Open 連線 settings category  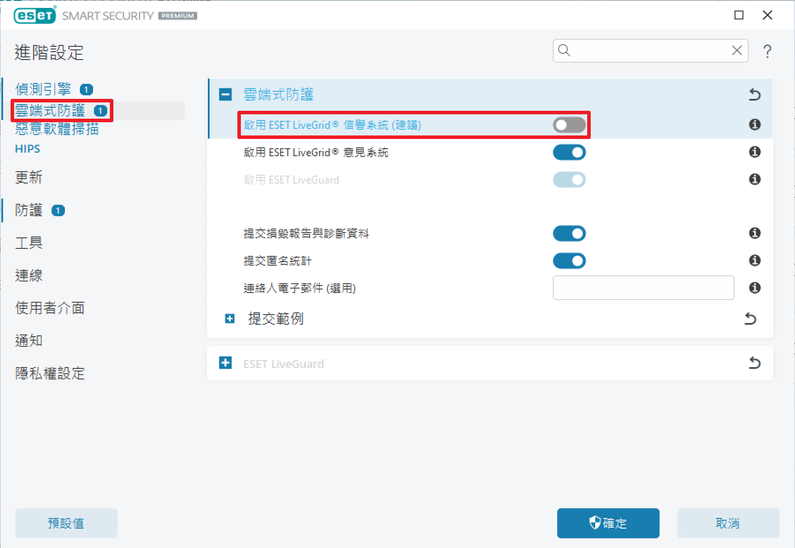(28, 275)
